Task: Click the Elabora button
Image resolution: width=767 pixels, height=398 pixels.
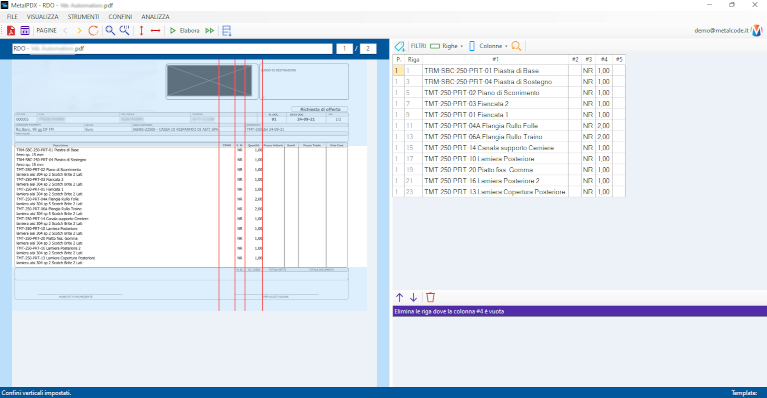Action: pos(184,31)
